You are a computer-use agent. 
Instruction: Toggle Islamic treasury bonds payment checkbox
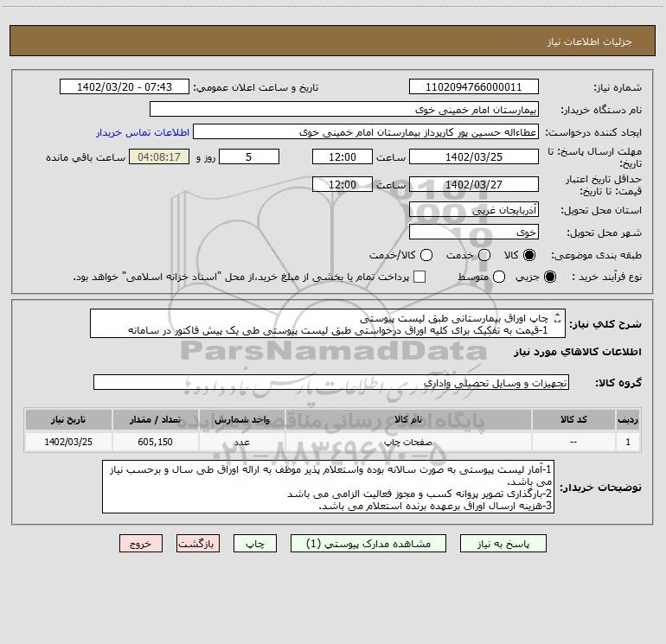point(419,277)
